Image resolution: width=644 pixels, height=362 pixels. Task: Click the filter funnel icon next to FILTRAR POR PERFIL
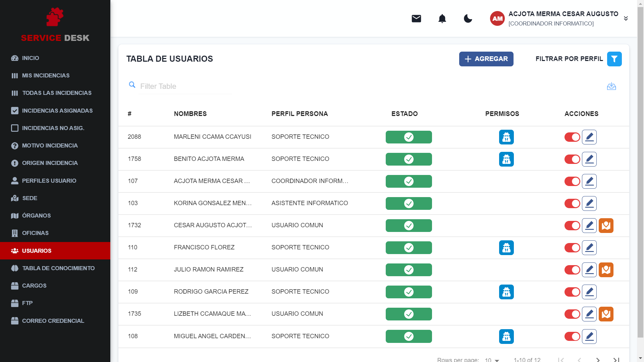point(614,59)
